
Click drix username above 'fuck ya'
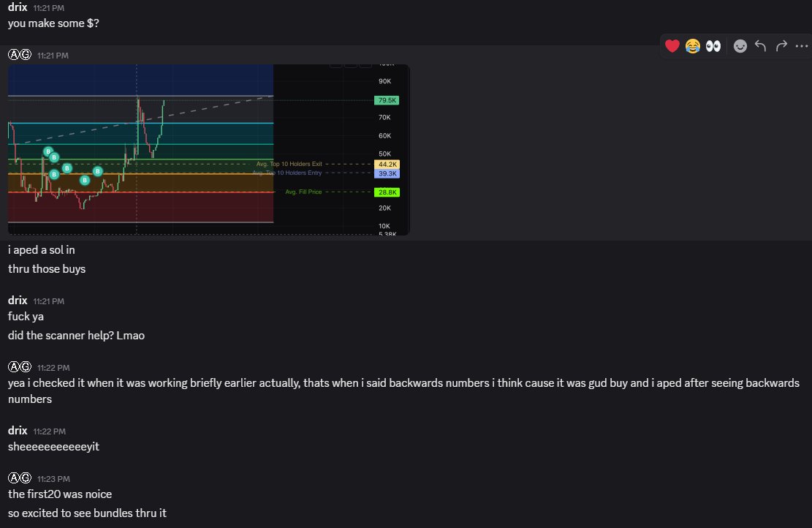pos(18,300)
